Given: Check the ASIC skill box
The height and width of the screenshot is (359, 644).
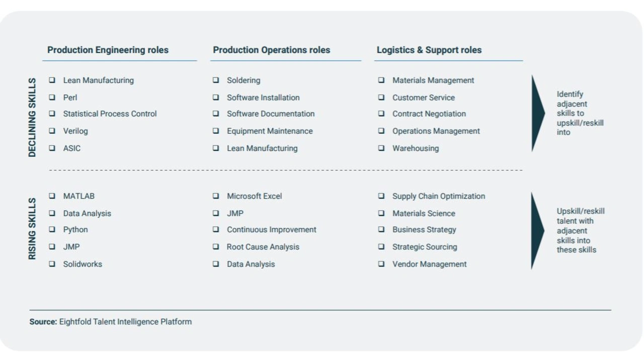Looking at the screenshot, I should pos(52,148).
